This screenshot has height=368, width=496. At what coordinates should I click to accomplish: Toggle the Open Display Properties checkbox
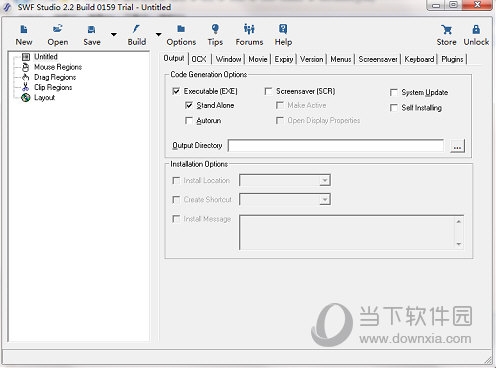pos(280,120)
